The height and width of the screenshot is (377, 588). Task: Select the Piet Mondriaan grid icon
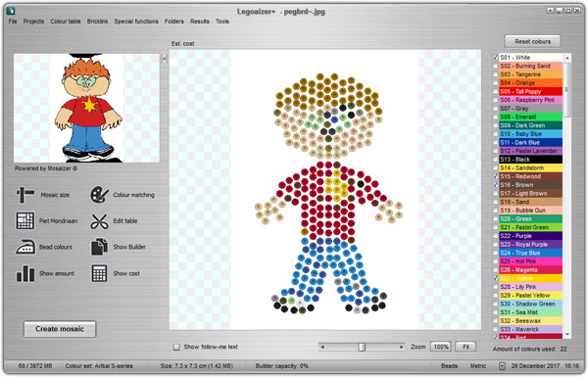click(x=25, y=220)
